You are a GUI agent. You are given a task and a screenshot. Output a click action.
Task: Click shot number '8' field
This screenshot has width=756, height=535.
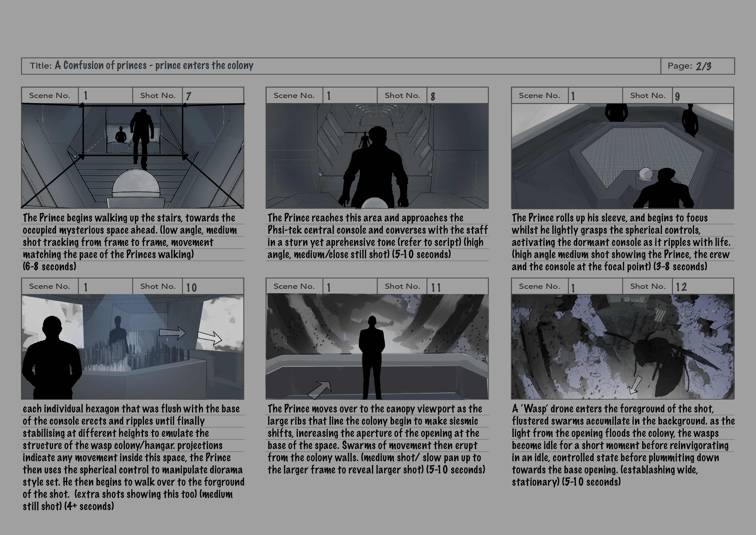[458, 96]
